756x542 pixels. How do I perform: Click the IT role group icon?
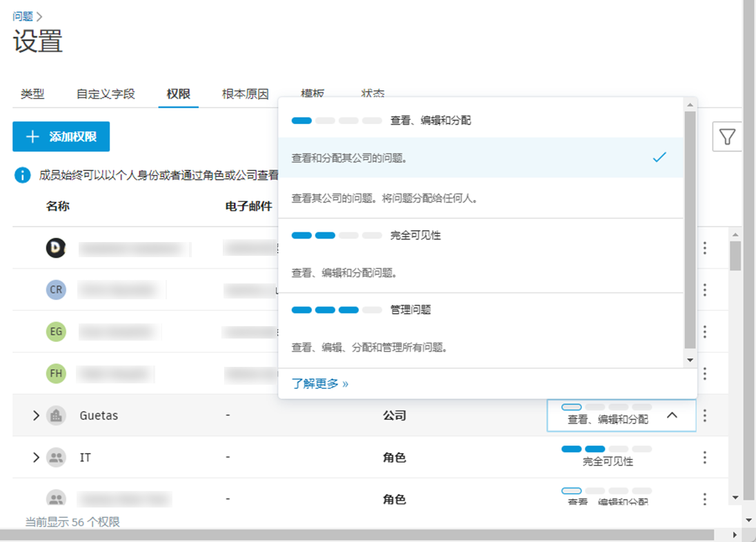pos(56,457)
